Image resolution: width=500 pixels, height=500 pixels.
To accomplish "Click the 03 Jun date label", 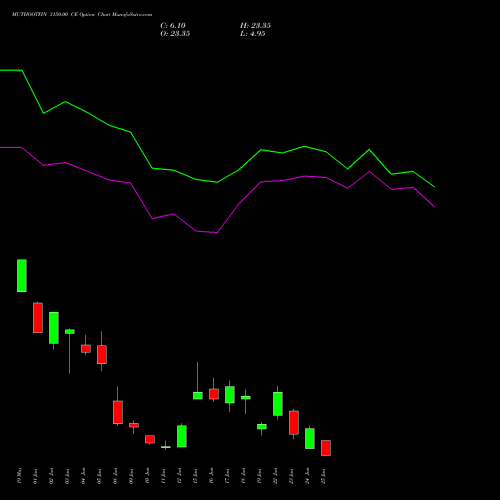I will click(67, 476).
